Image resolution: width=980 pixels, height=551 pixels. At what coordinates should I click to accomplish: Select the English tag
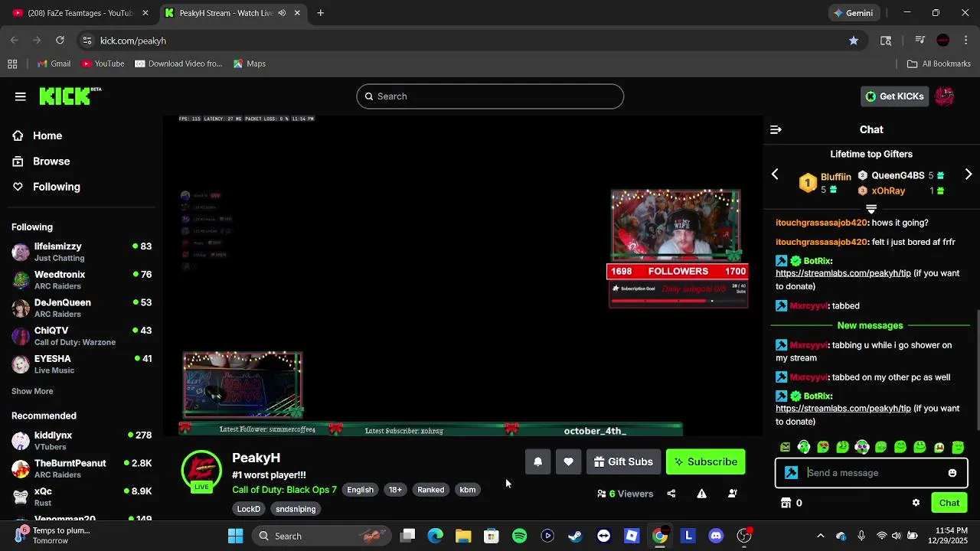[360, 490]
